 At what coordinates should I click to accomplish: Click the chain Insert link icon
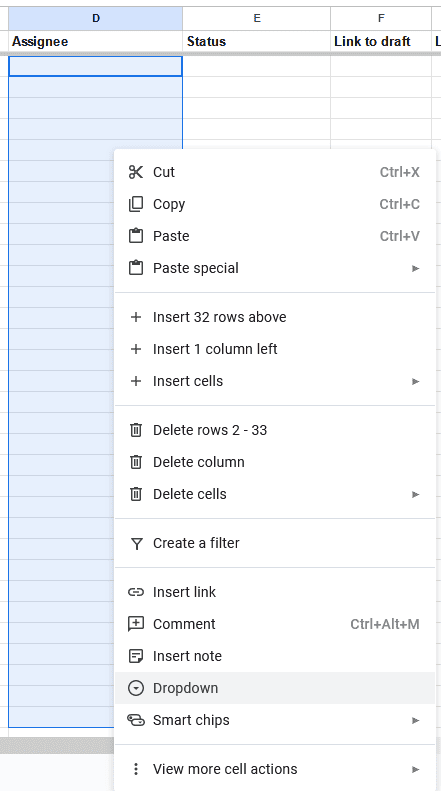(136, 592)
